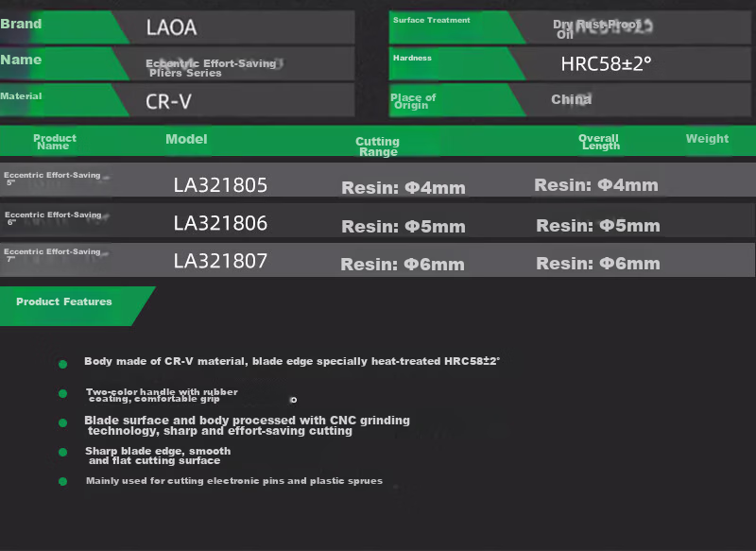The image size is (756, 551).
Task: Click the Name field label
Action: [21, 60]
